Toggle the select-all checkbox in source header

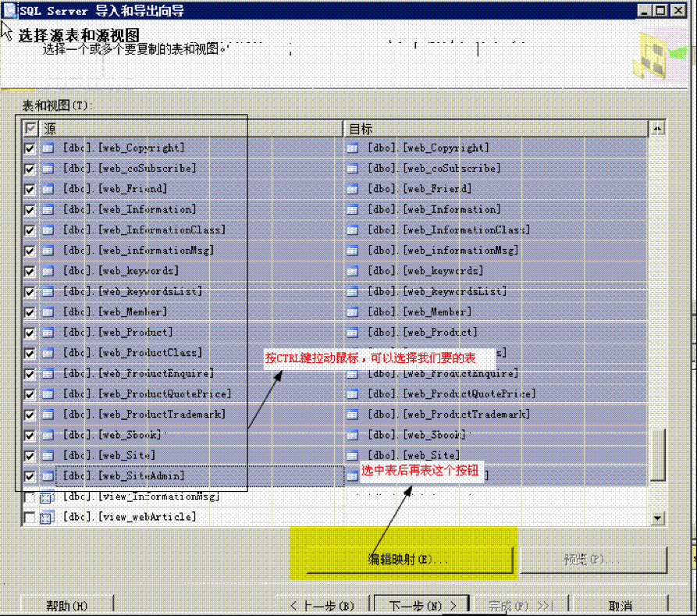point(30,128)
